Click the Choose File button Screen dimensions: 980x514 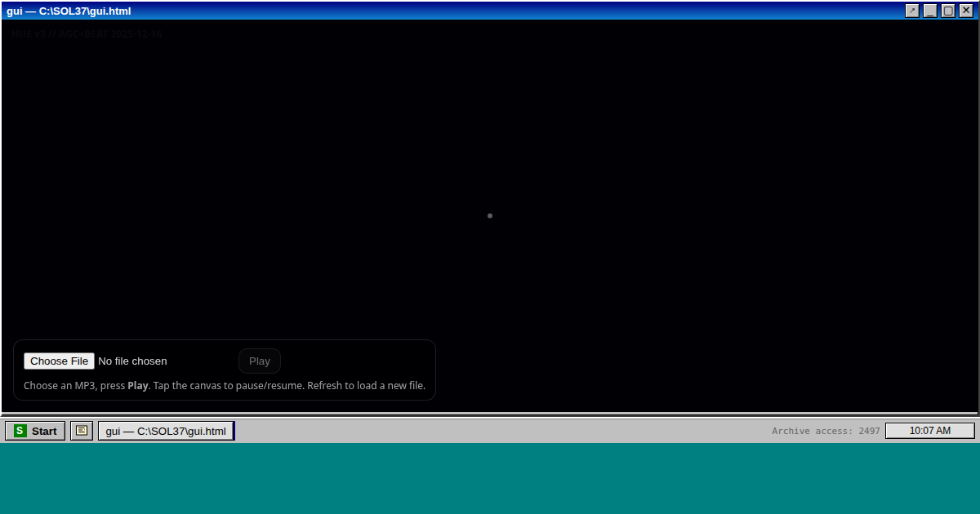(59, 361)
